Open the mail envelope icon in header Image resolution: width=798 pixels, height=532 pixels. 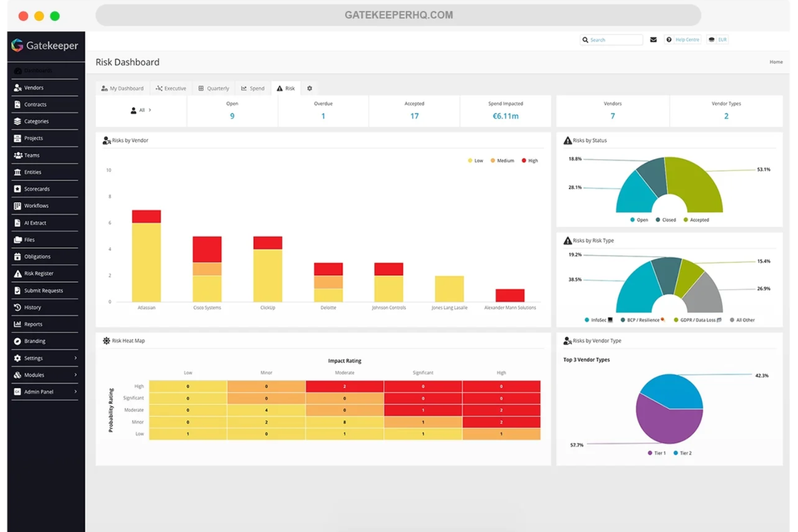point(653,39)
